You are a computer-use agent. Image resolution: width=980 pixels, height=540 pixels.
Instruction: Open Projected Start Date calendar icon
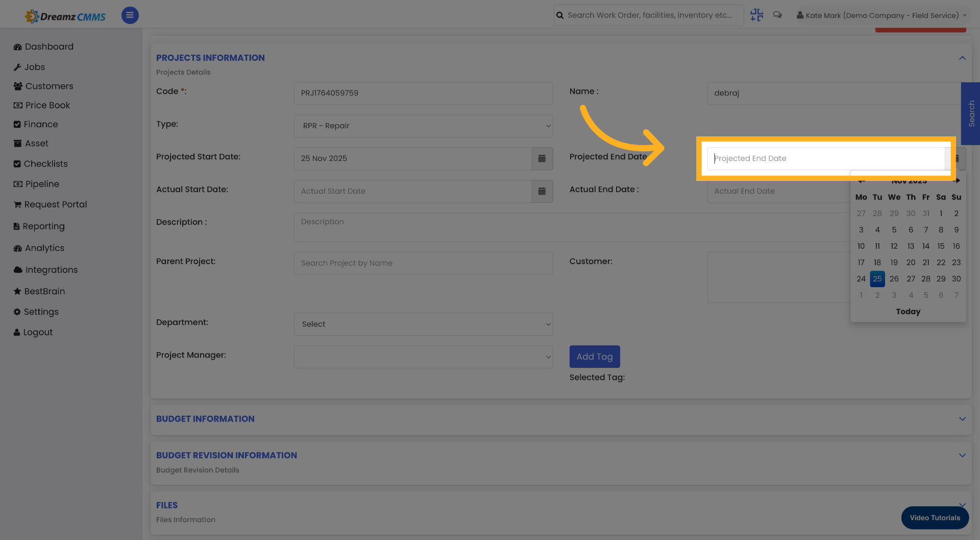[542, 158]
